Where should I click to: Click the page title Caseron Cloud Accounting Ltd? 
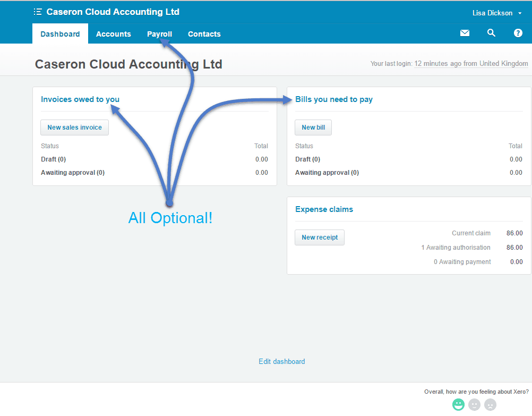click(x=128, y=64)
